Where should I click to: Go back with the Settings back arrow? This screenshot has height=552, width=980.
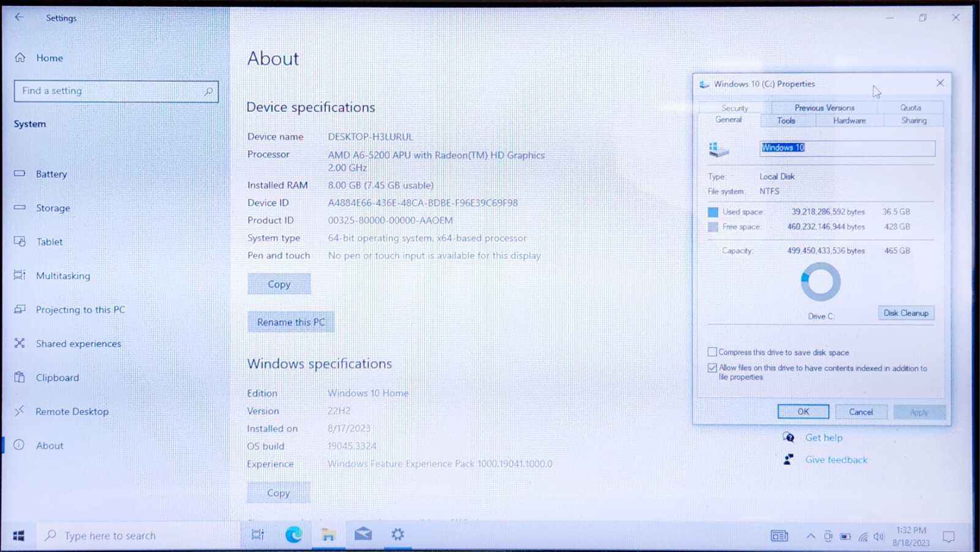pyautogui.click(x=19, y=17)
